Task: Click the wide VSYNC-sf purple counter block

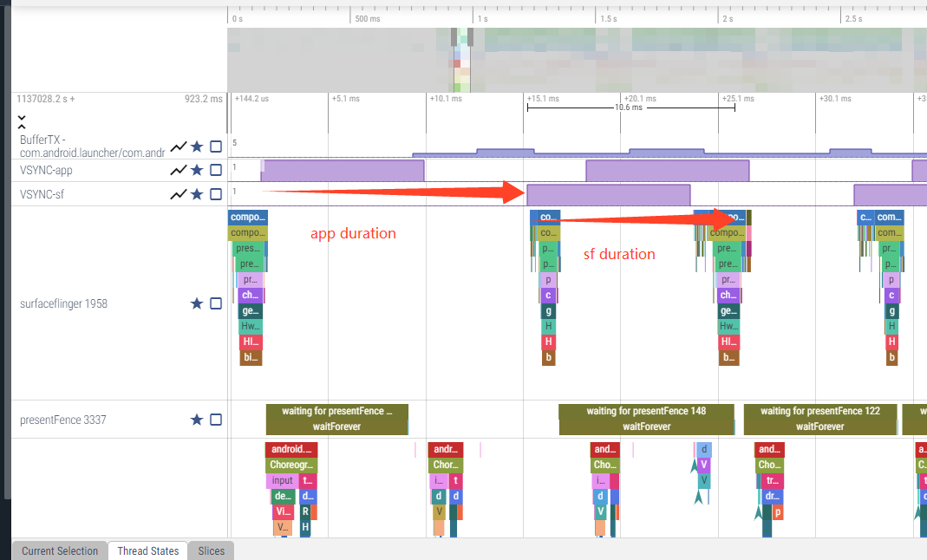Action: point(608,194)
